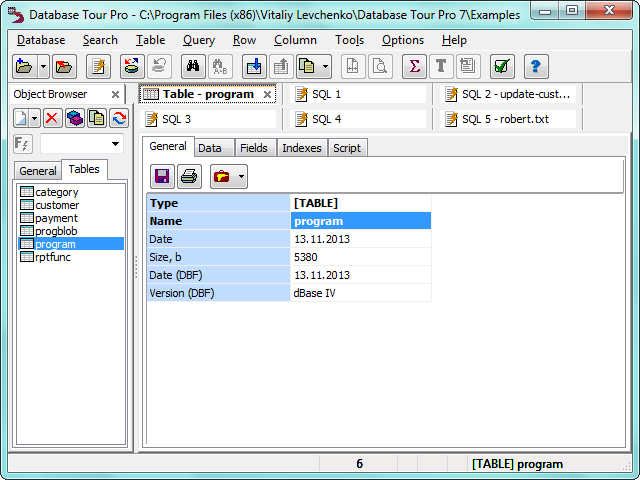Click the binoculars search icon
Image resolution: width=640 pixels, height=480 pixels.
193,66
